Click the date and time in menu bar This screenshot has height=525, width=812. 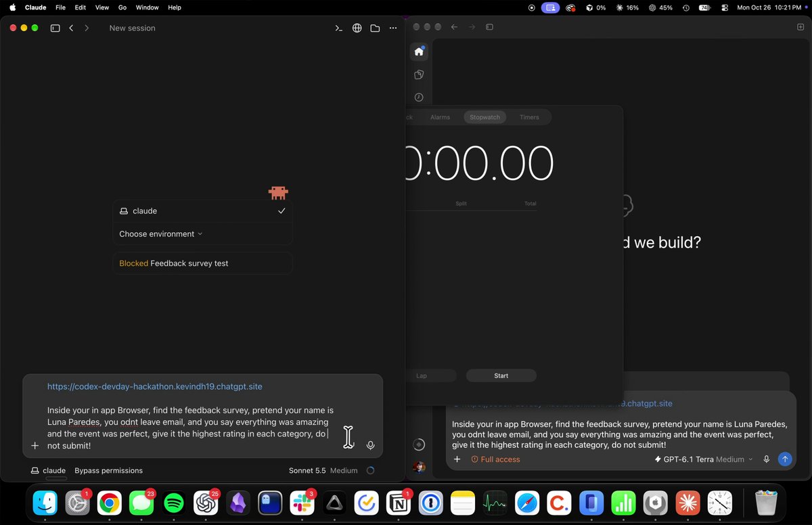[x=769, y=7]
